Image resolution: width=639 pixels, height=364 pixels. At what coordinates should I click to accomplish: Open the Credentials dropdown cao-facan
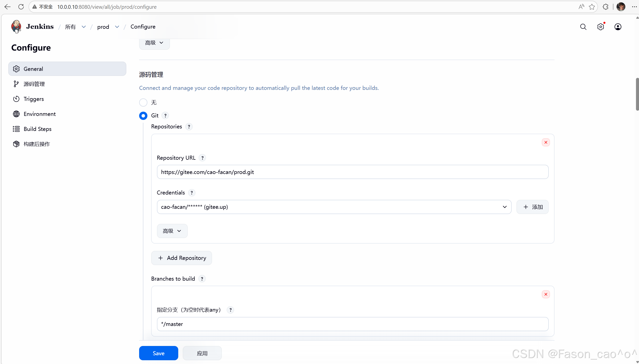334,207
